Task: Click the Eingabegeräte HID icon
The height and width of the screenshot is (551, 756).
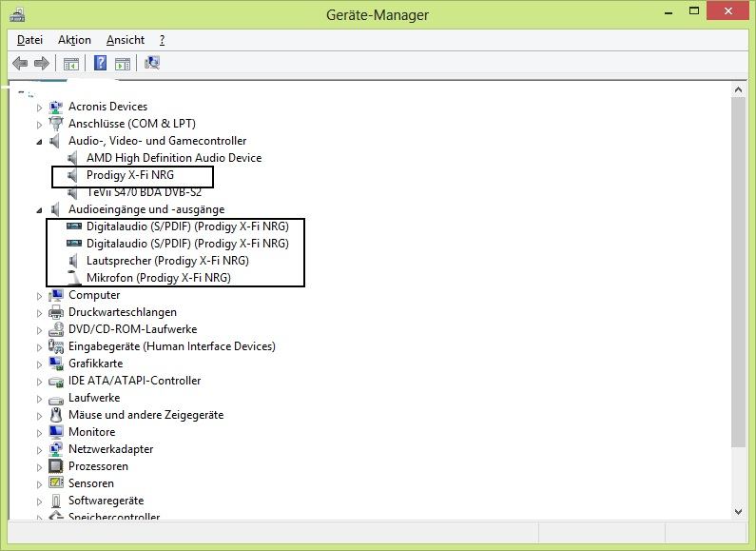Action: click(56, 346)
